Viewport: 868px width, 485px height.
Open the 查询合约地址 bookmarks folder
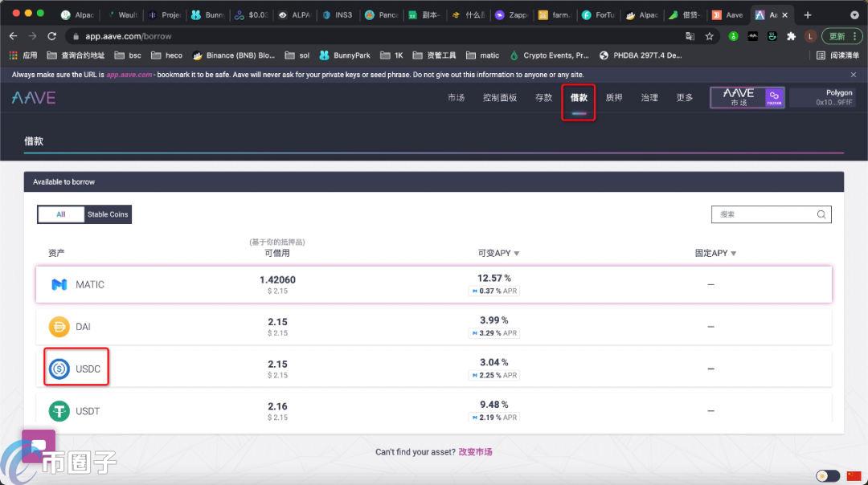[76, 55]
